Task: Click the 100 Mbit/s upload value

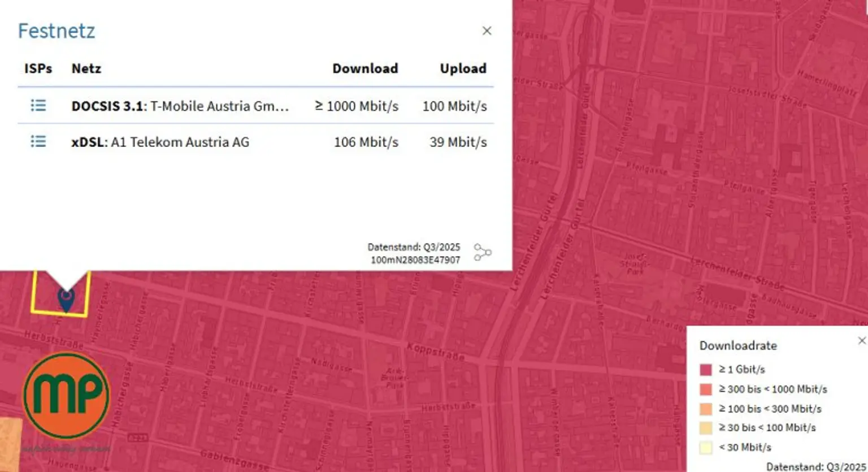Action: click(x=455, y=106)
